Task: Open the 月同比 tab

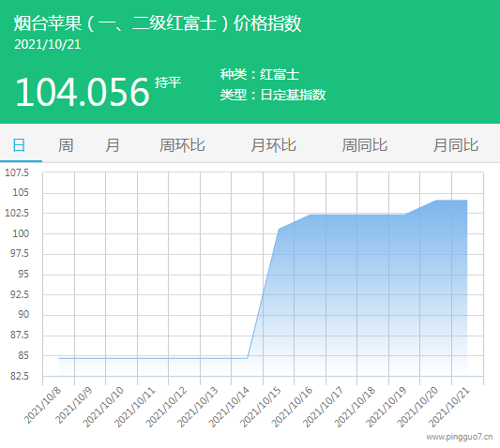Action: tap(456, 145)
